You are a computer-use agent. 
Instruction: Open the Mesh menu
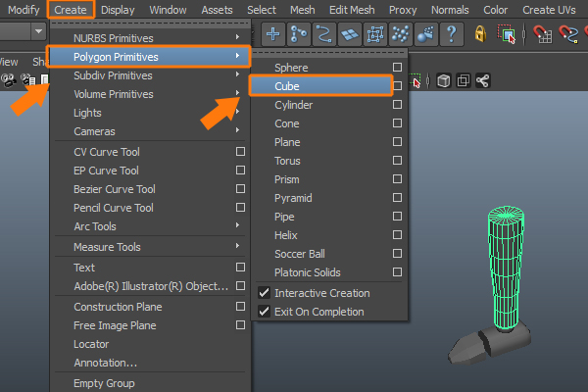point(303,10)
